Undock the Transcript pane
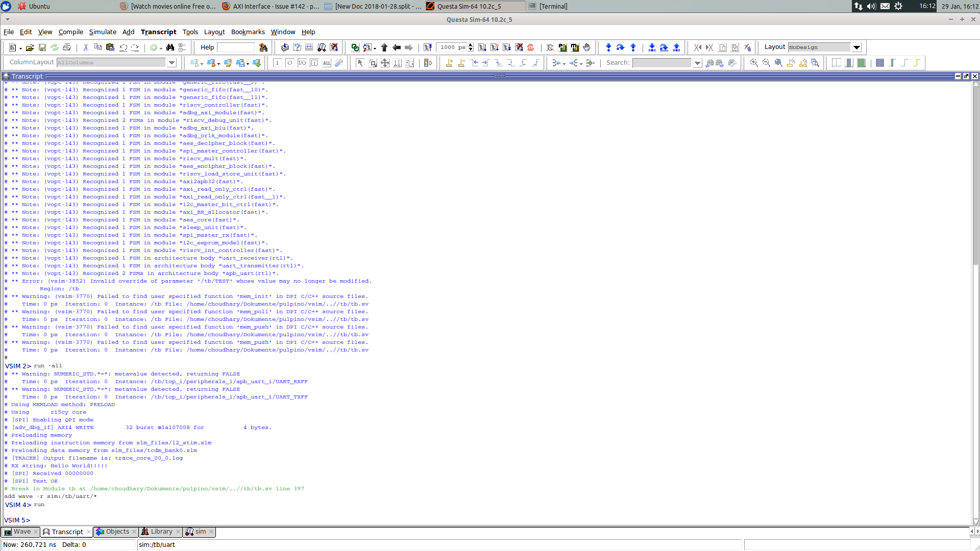Viewport: 980px width, 551px height. (x=966, y=76)
